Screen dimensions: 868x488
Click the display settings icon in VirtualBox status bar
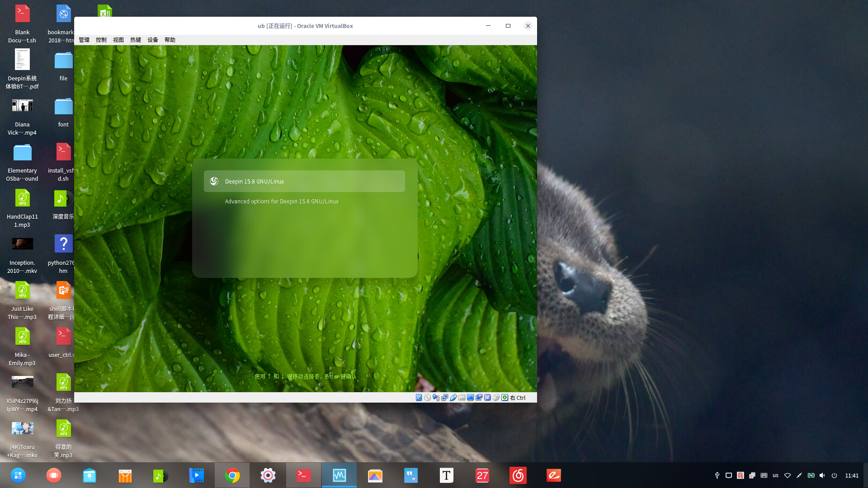471,398
